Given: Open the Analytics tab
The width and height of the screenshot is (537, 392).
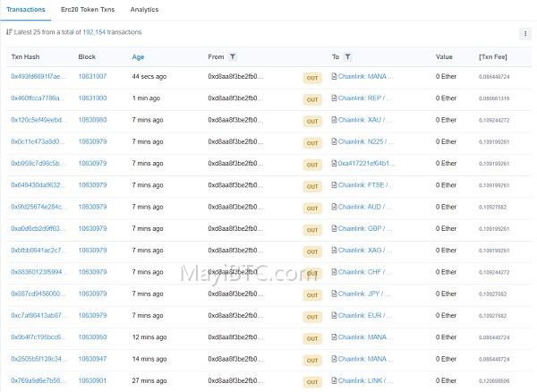Looking at the screenshot, I should pyautogui.click(x=144, y=10).
